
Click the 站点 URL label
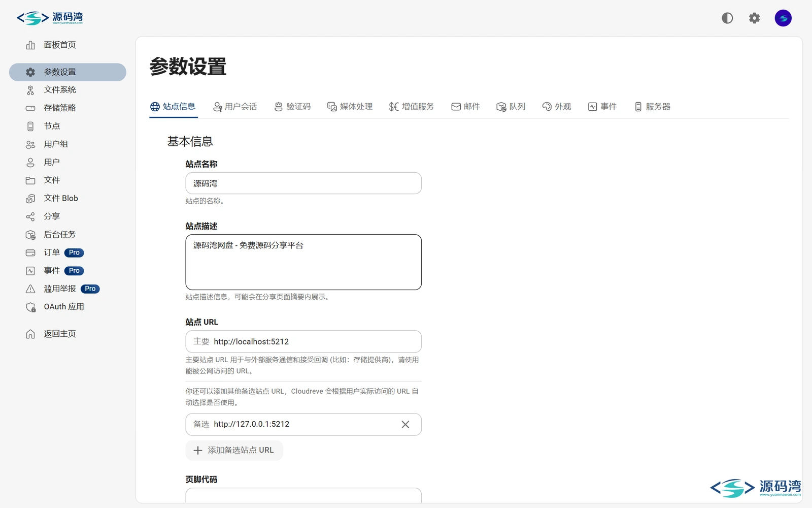pos(201,323)
